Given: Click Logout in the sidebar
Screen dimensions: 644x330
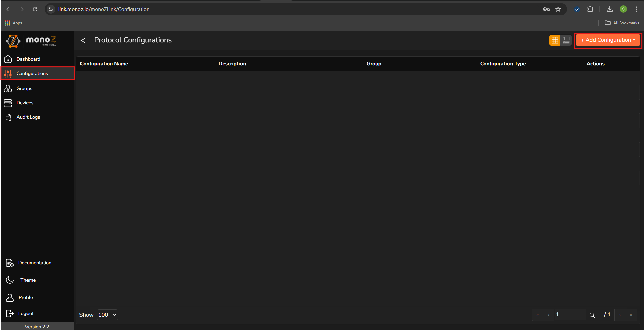Looking at the screenshot, I should point(26,314).
